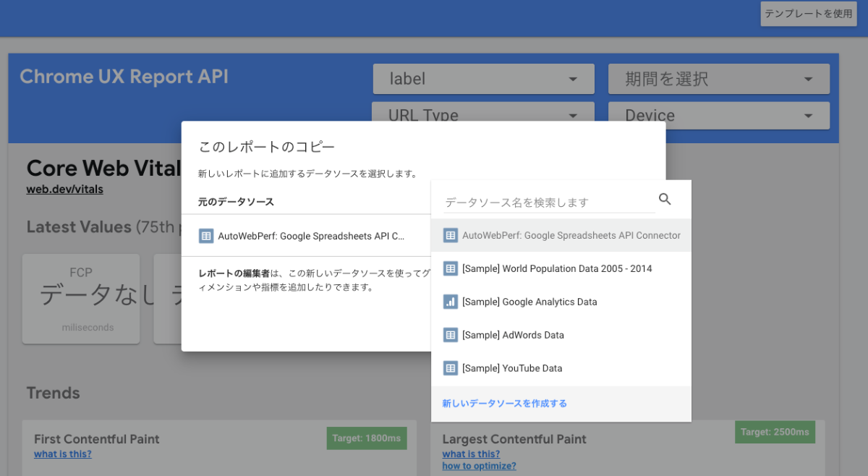Click the table icon beside AdWords Data

click(450, 335)
